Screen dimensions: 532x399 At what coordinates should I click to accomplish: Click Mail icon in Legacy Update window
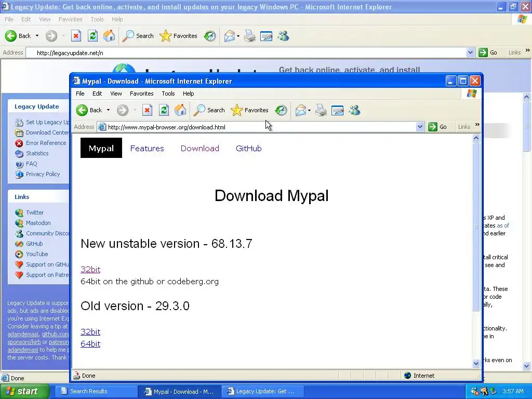(229, 36)
